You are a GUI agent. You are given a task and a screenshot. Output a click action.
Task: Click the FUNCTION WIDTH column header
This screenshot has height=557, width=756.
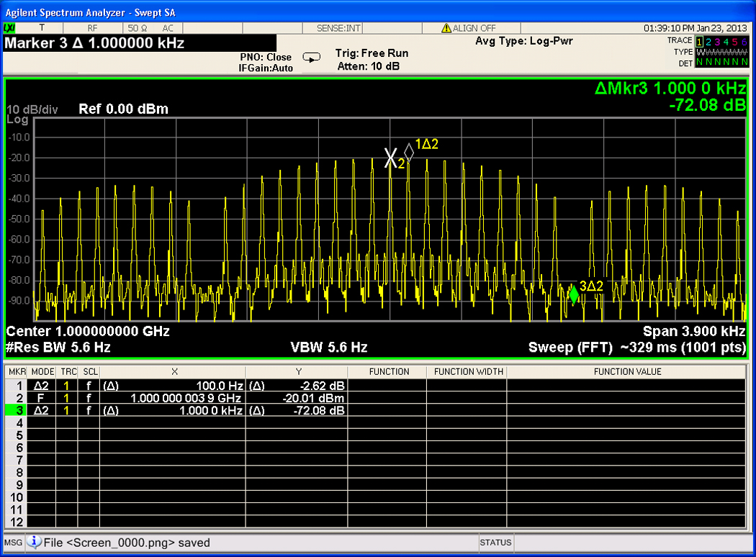(468, 372)
